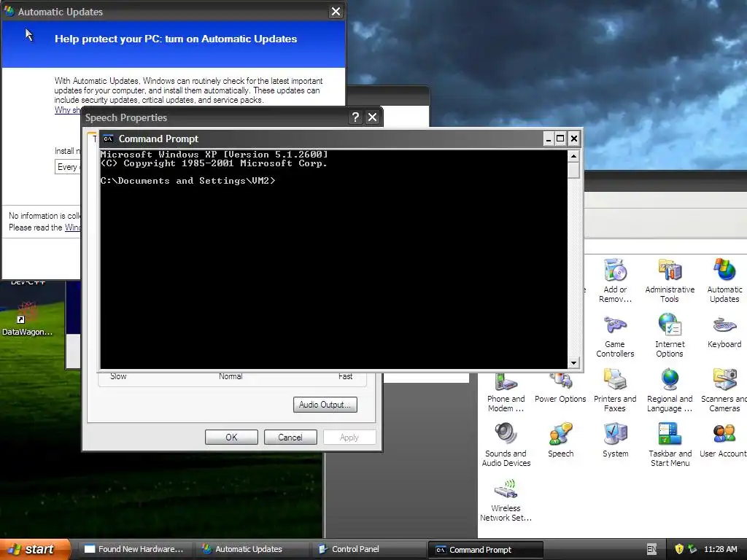Switch to Automatic Updates taskbar item

click(x=252, y=549)
